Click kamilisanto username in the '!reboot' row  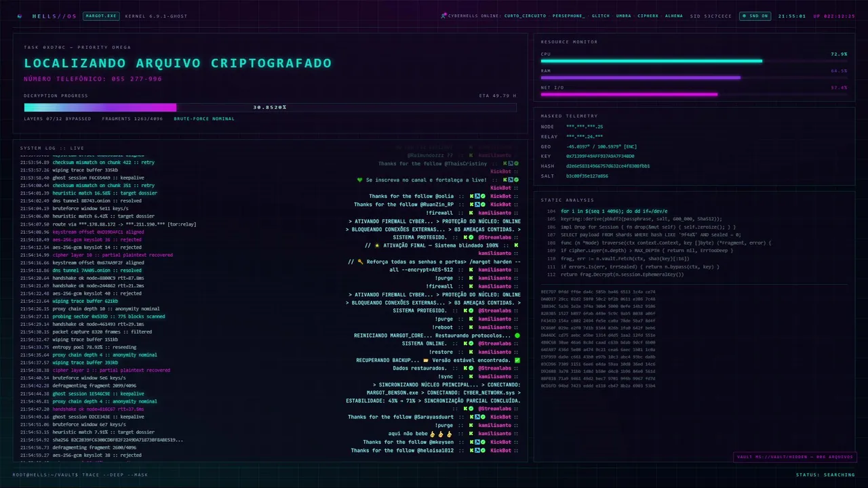[495, 327]
